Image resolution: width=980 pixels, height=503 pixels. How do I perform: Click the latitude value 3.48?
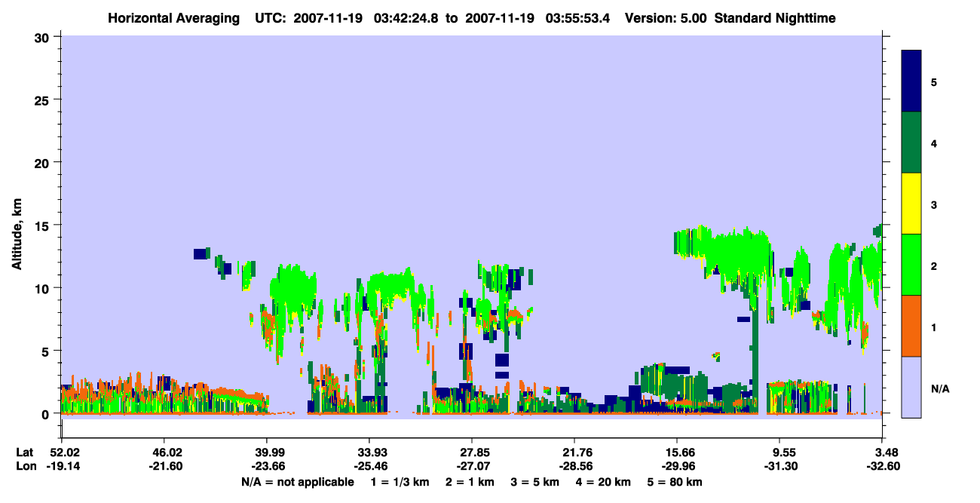click(886, 452)
